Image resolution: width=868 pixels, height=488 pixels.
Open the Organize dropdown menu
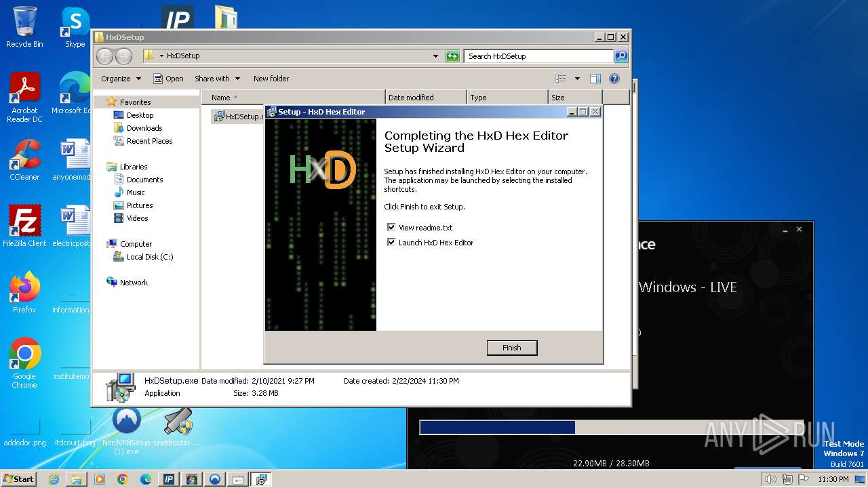[121, 79]
